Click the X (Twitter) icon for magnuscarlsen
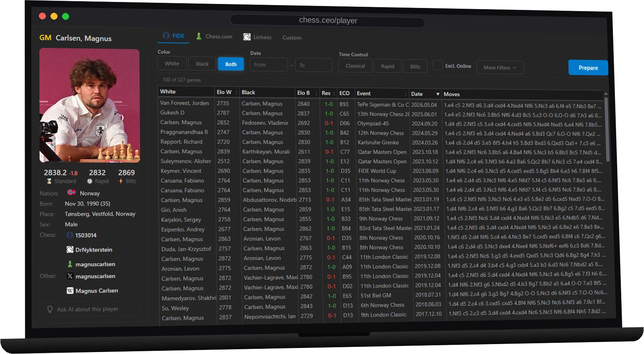Image resolution: width=644 pixels, height=354 pixels. [x=70, y=276]
